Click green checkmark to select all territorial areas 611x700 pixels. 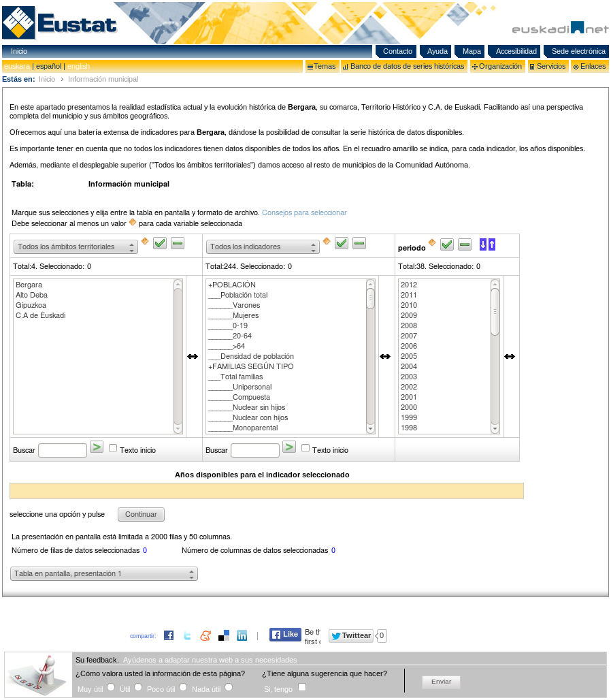click(160, 243)
